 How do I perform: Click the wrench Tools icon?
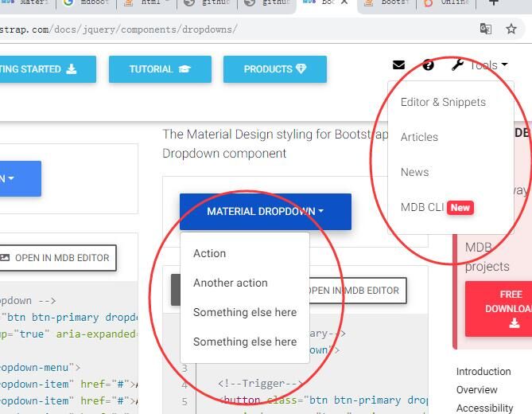(457, 64)
